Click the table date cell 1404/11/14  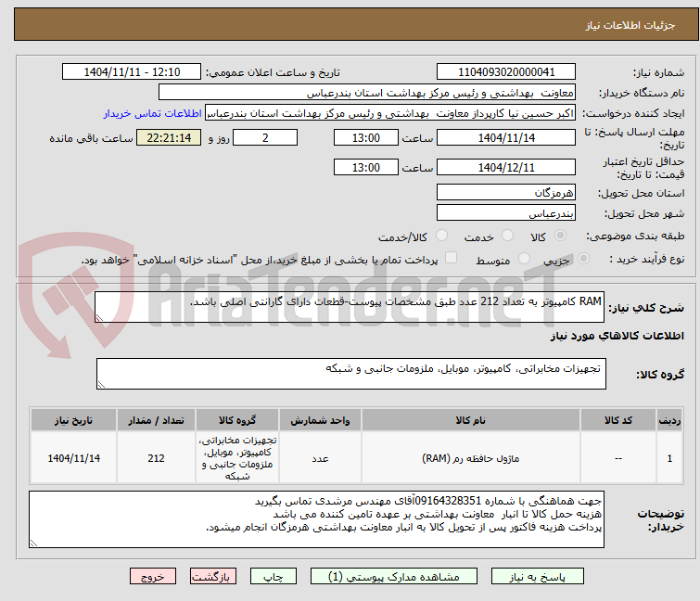coord(73,458)
